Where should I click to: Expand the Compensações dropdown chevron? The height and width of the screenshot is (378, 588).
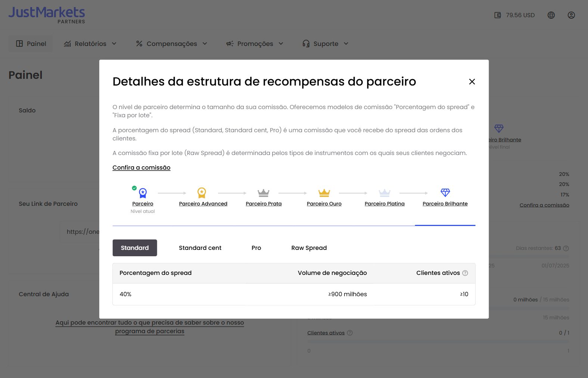click(x=205, y=44)
